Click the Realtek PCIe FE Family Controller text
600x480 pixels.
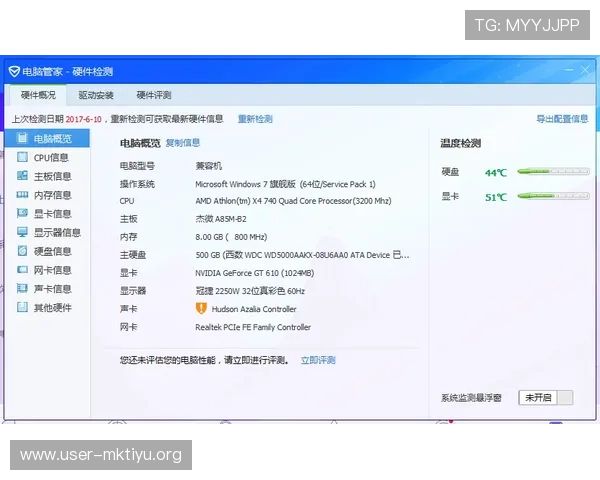tap(253, 327)
